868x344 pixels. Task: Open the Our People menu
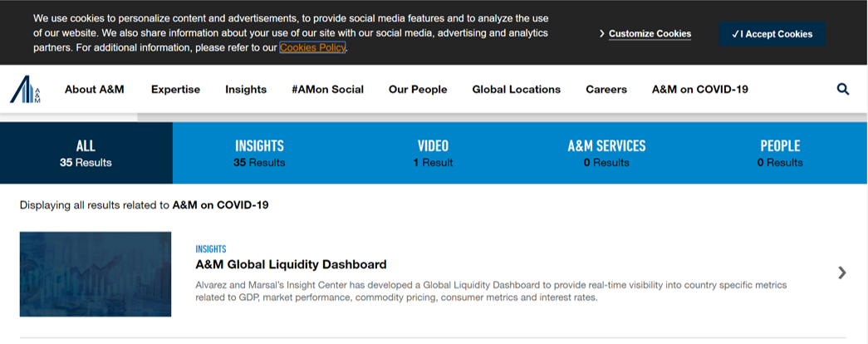418,90
